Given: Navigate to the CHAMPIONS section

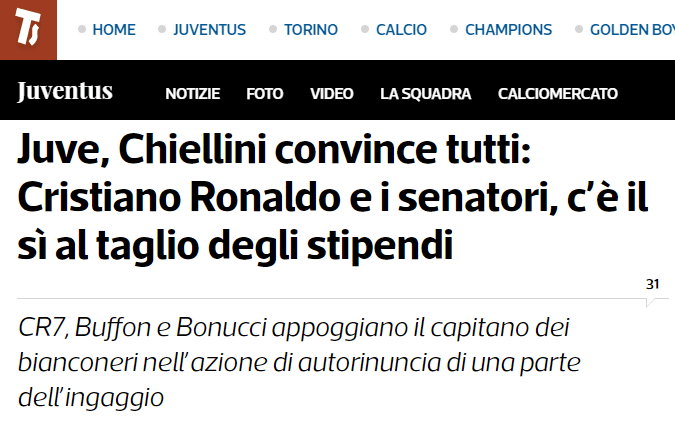Looking at the screenshot, I should coord(508,30).
